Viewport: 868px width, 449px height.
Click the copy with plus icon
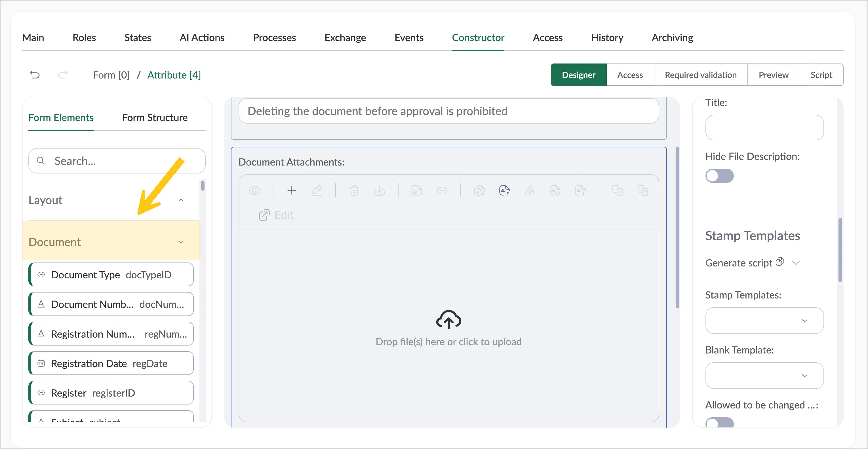pyautogui.click(x=618, y=191)
